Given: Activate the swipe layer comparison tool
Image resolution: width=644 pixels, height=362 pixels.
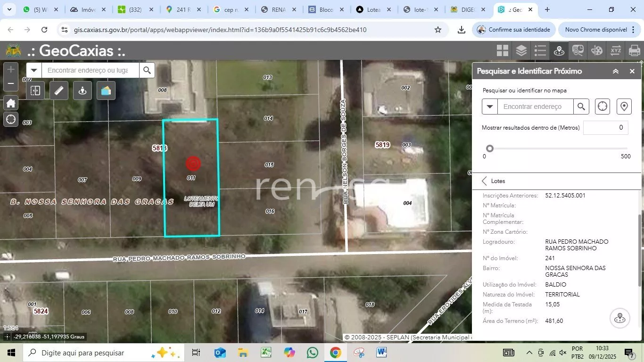Looking at the screenshot, I should [x=35, y=90].
